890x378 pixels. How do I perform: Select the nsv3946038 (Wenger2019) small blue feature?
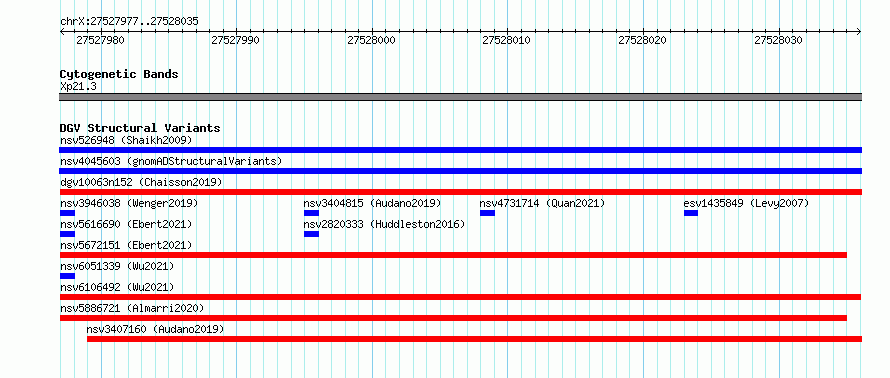pos(67,213)
